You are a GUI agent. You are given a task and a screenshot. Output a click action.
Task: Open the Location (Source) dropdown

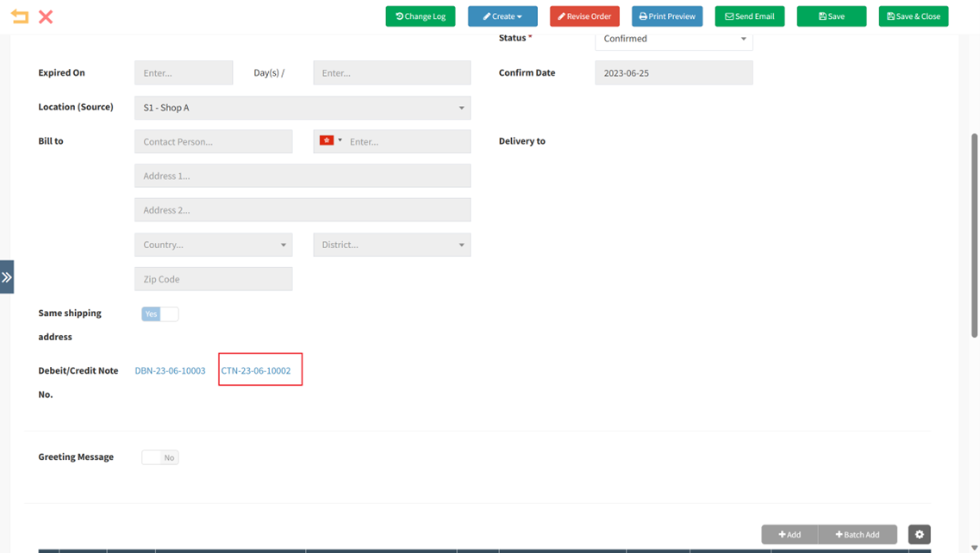tap(303, 108)
